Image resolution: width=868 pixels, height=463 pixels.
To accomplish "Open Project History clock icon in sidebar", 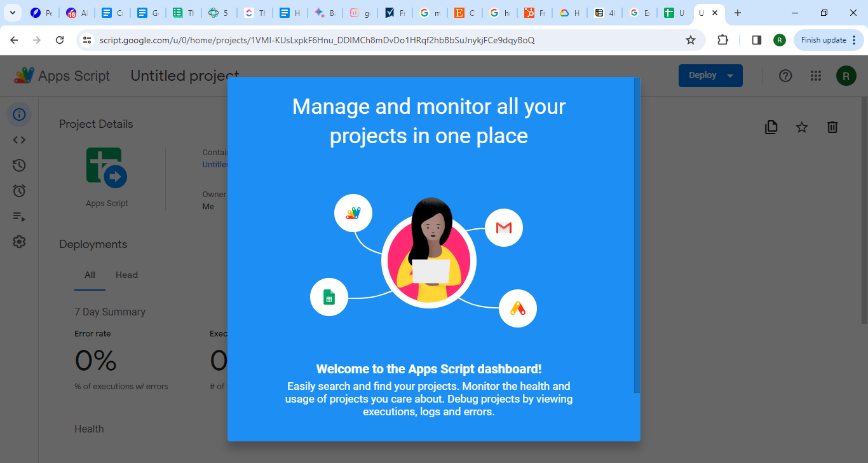I will click(19, 165).
